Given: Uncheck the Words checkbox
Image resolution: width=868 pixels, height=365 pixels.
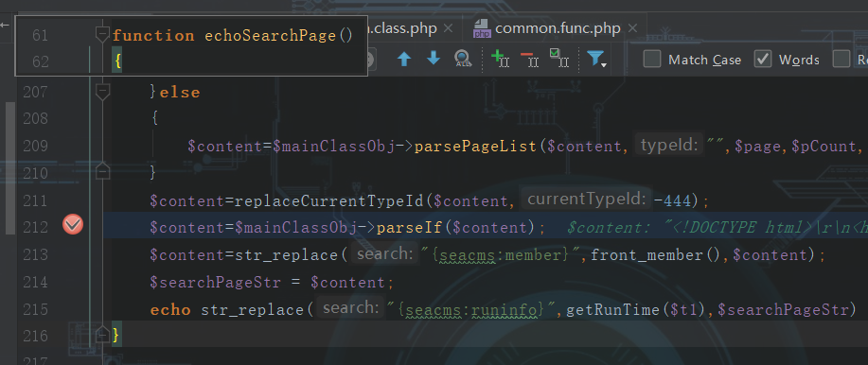Looking at the screenshot, I should (x=763, y=60).
